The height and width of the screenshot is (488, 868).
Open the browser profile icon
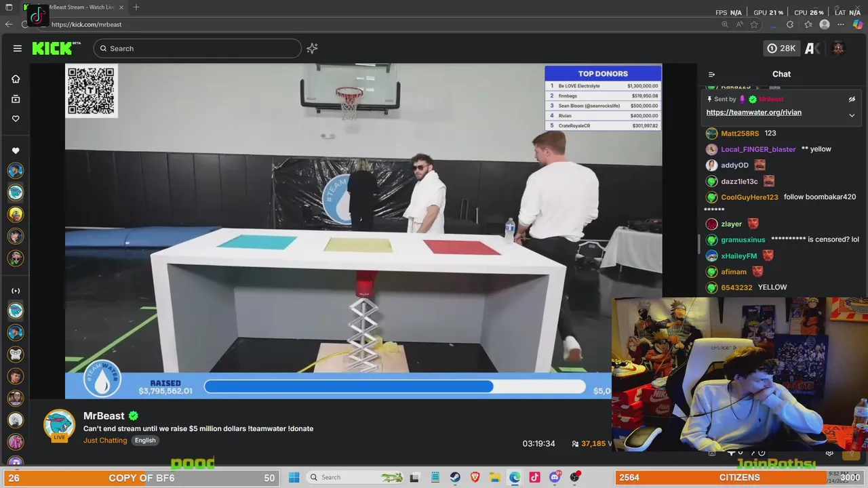(x=825, y=24)
